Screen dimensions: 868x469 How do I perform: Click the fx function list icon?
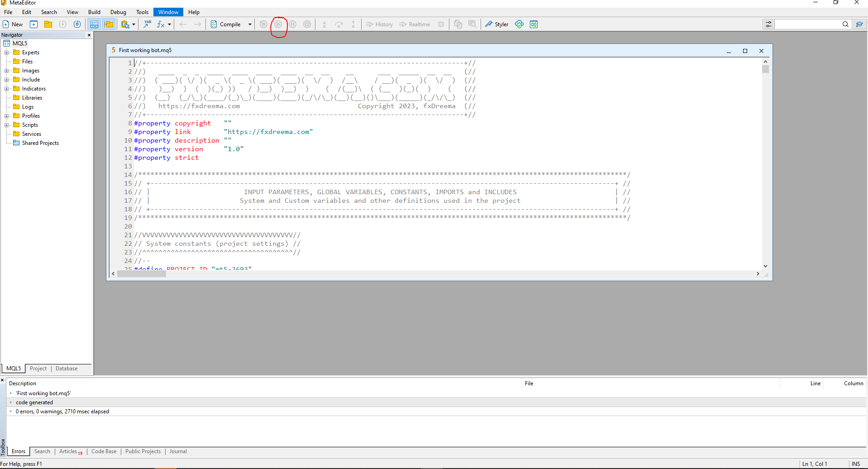[x=161, y=24]
